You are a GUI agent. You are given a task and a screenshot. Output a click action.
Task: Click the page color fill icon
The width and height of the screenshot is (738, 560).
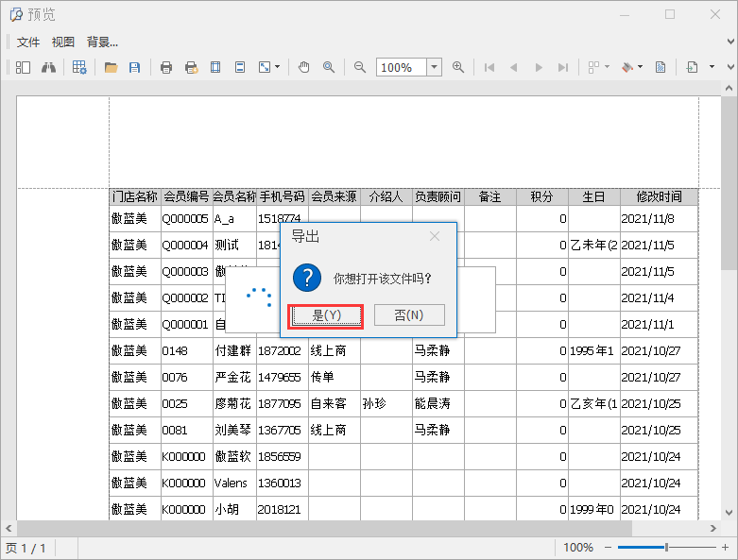tap(627, 67)
